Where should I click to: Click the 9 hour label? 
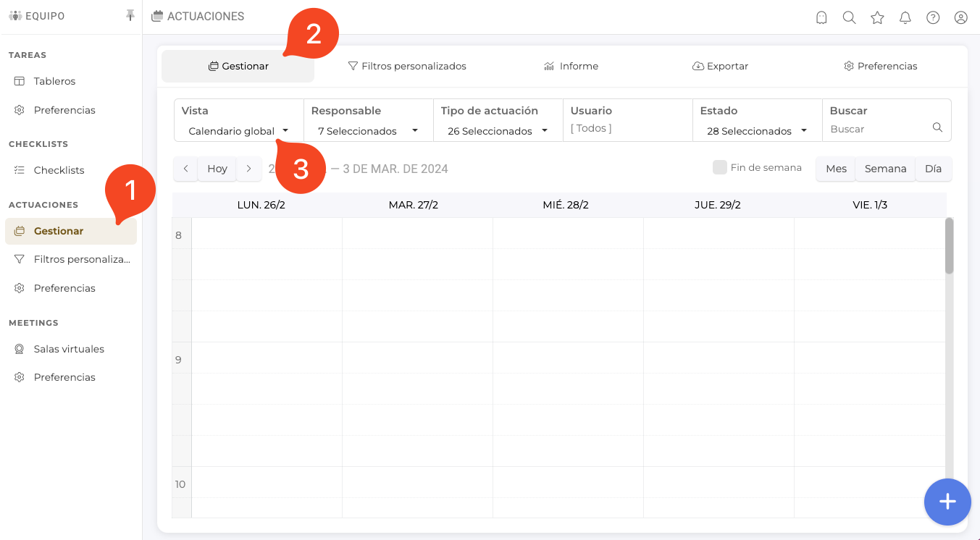click(179, 360)
